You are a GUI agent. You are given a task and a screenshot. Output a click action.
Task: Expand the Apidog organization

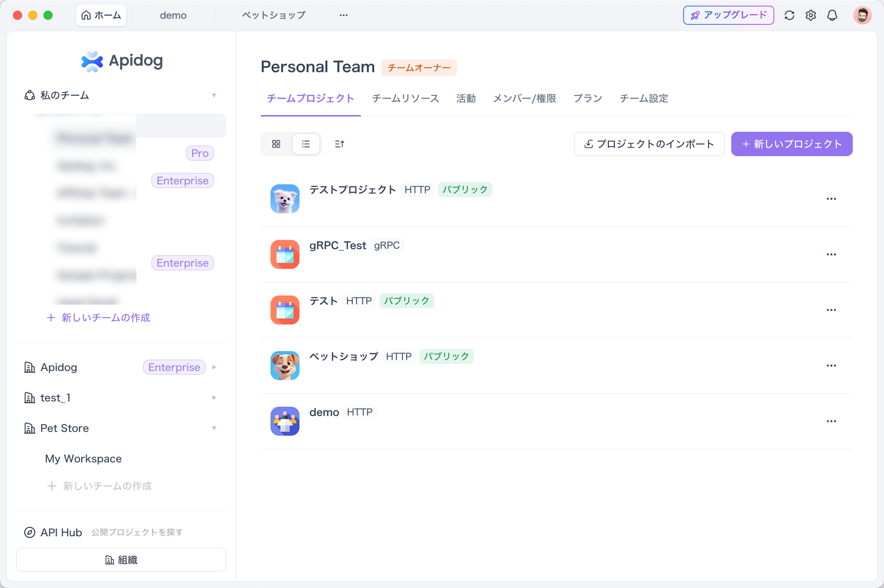214,367
